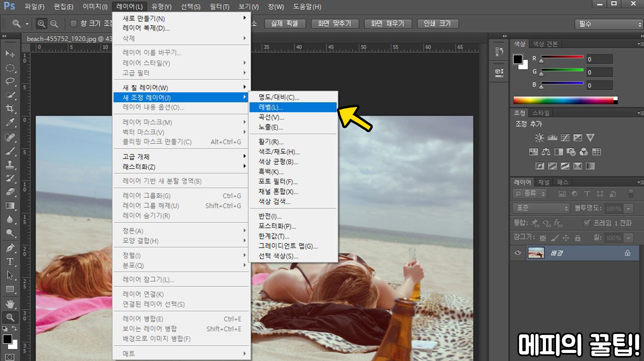This screenshot has width=644, height=361.
Task: Open the 표준 blend mode dropdown
Action: (x=541, y=208)
